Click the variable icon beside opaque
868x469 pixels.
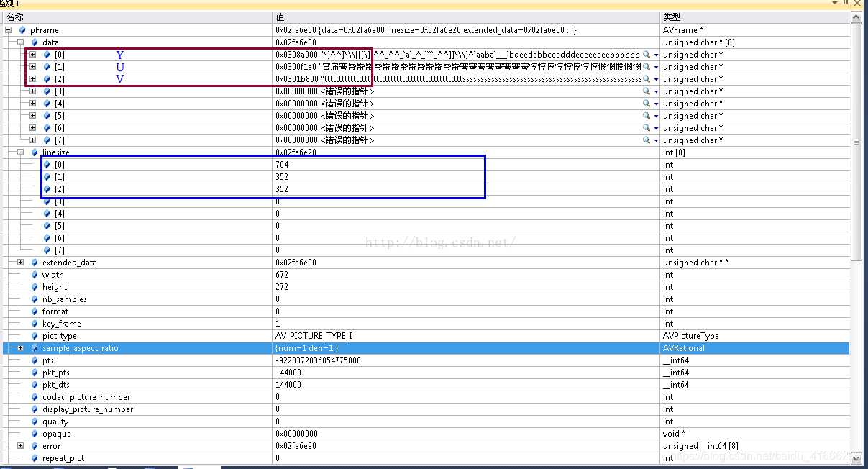pos(35,434)
